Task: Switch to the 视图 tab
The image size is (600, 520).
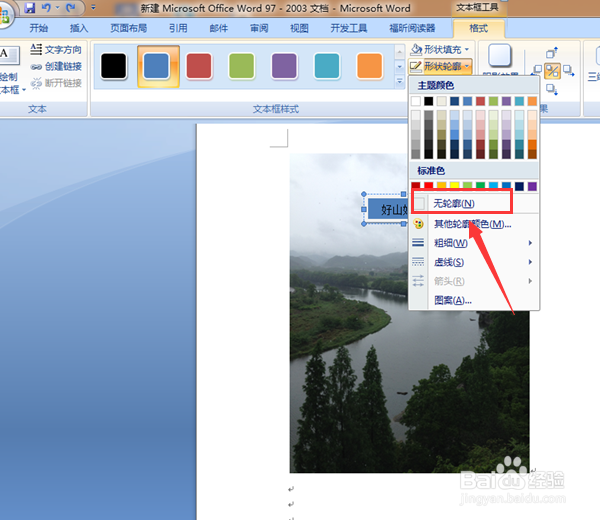Action: tap(299, 28)
